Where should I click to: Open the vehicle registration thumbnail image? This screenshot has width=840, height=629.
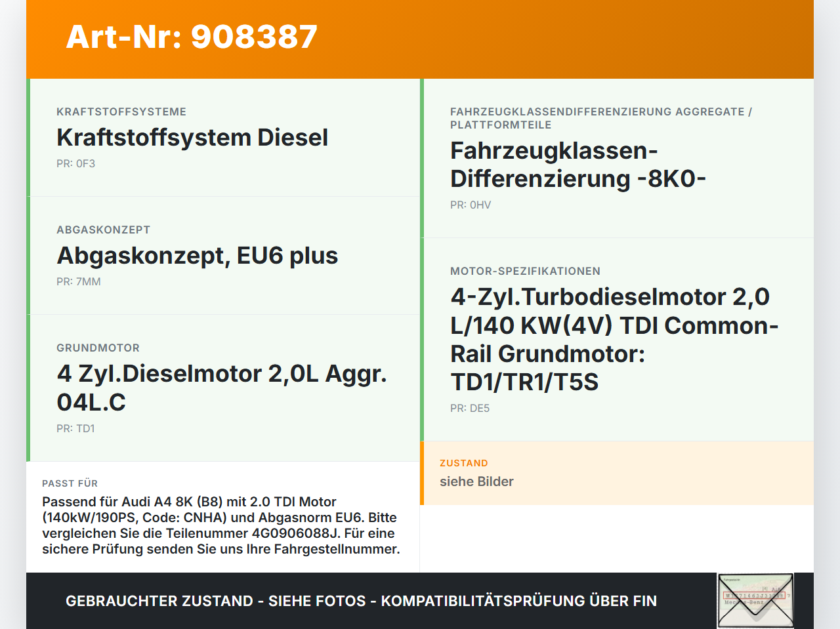tap(755, 601)
